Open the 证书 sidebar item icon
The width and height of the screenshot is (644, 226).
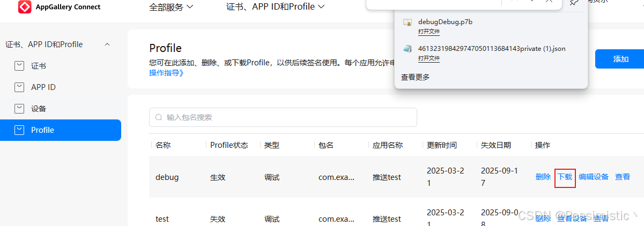[x=19, y=66]
